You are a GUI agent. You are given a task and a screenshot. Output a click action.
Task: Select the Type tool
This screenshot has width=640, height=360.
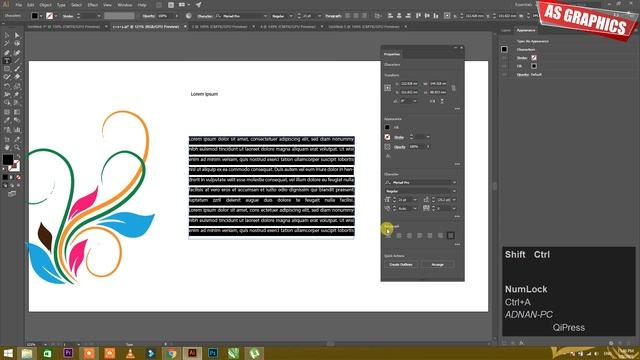pos(7,61)
